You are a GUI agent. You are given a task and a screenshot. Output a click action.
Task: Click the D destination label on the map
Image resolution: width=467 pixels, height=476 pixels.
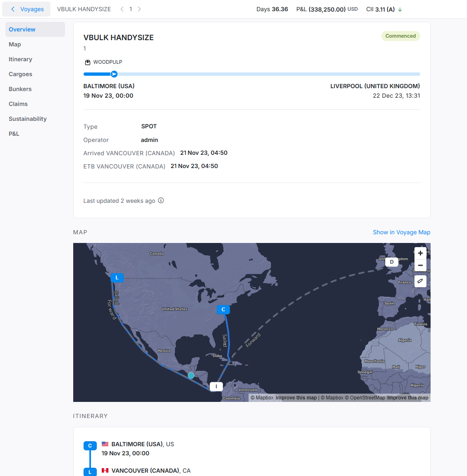tap(391, 262)
